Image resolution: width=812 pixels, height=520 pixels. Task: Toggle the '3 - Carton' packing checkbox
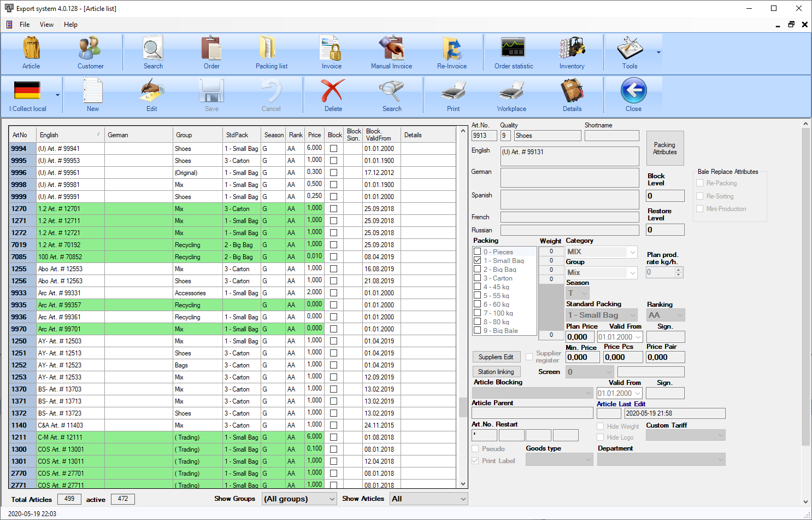[x=478, y=278]
